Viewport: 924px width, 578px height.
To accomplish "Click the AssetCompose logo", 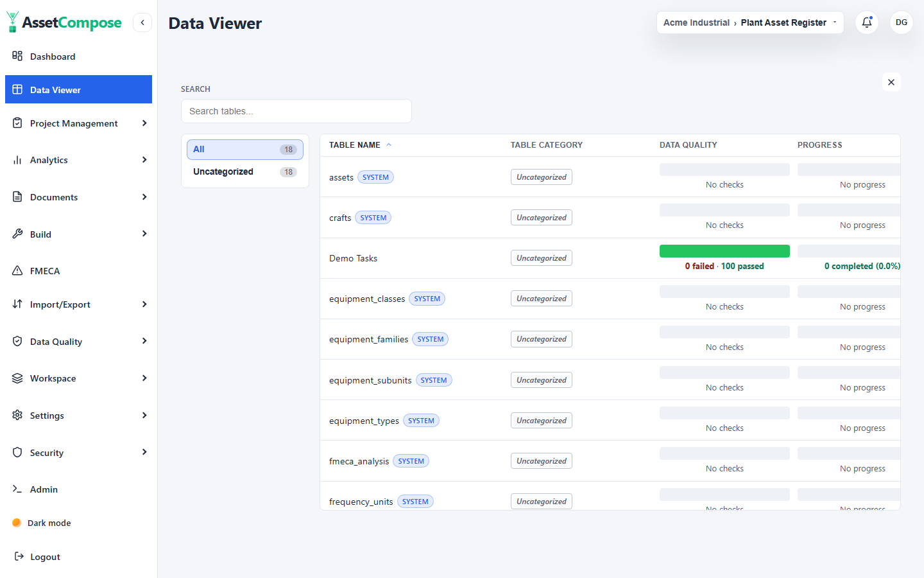I will click(64, 22).
